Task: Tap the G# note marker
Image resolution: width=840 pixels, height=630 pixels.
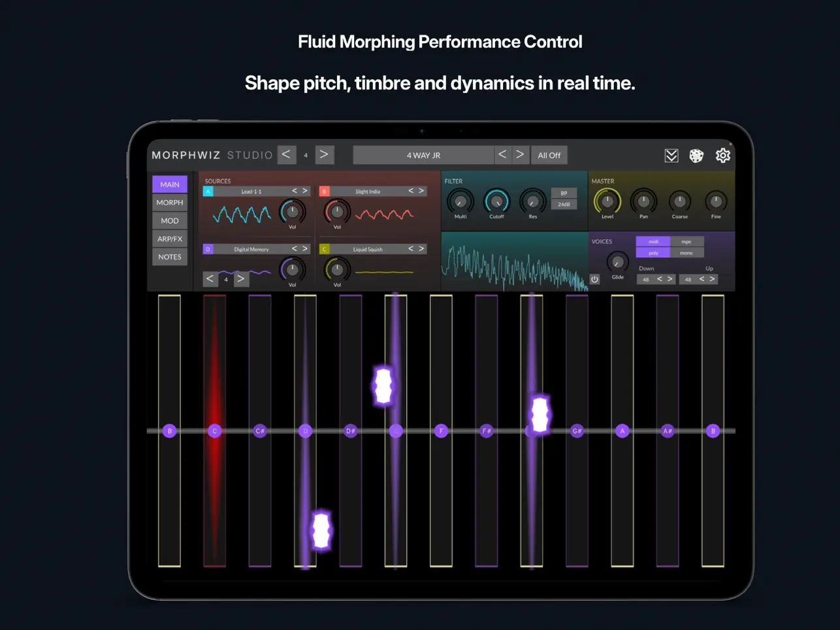Action: click(x=577, y=431)
